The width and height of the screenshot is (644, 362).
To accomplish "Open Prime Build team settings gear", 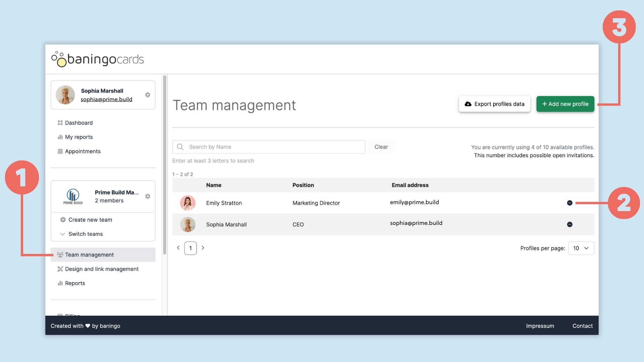I will [148, 196].
